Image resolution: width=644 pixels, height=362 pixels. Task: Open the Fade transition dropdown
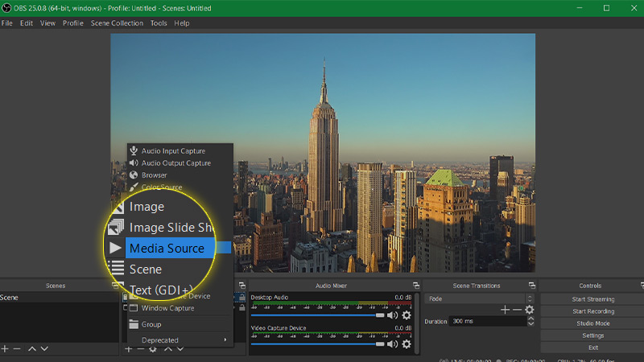click(479, 298)
